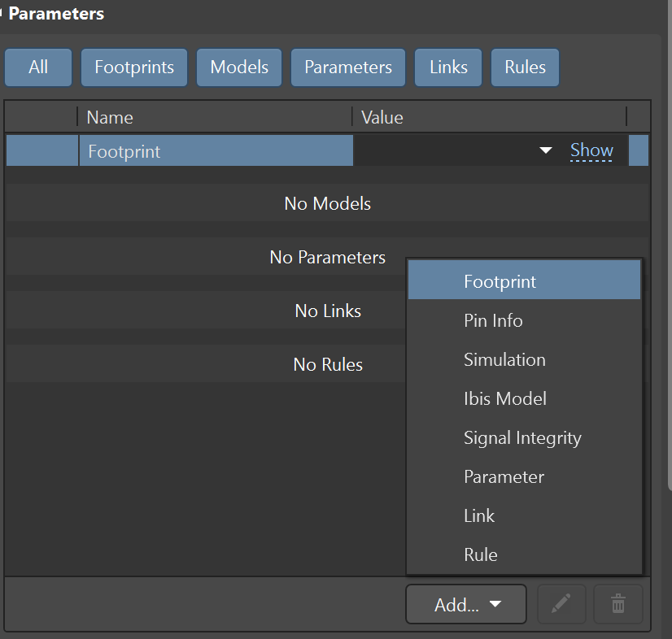Pick Signal Integrity from the menu

point(522,438)
